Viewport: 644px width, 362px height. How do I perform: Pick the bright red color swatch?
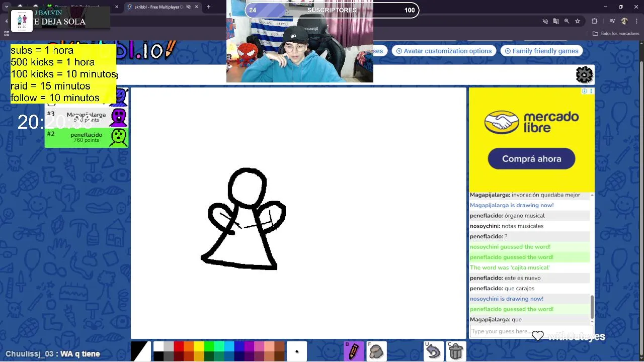tap(179, 346)
